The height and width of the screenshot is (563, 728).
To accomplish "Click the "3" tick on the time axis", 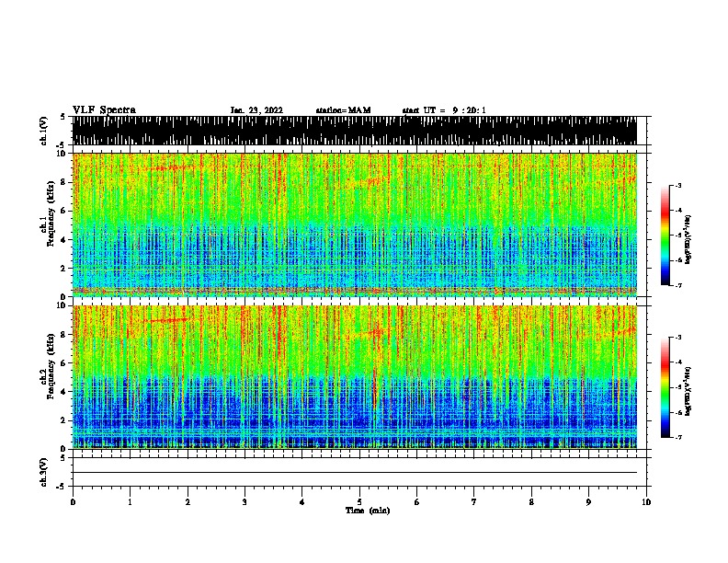I will (245, 502).
